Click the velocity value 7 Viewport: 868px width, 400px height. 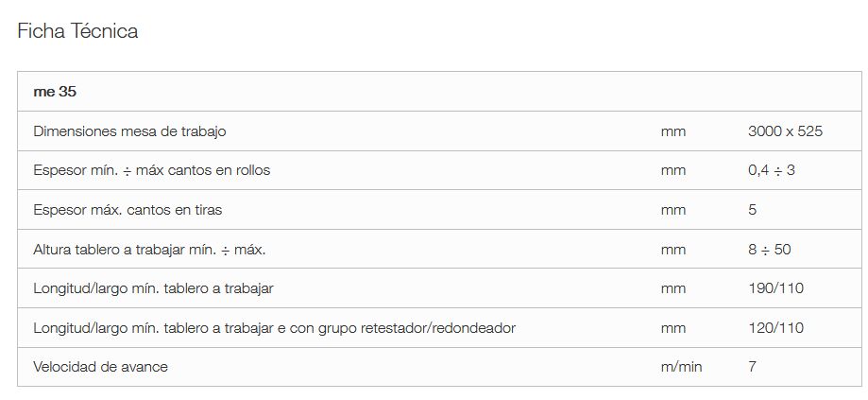coord(752,366)
